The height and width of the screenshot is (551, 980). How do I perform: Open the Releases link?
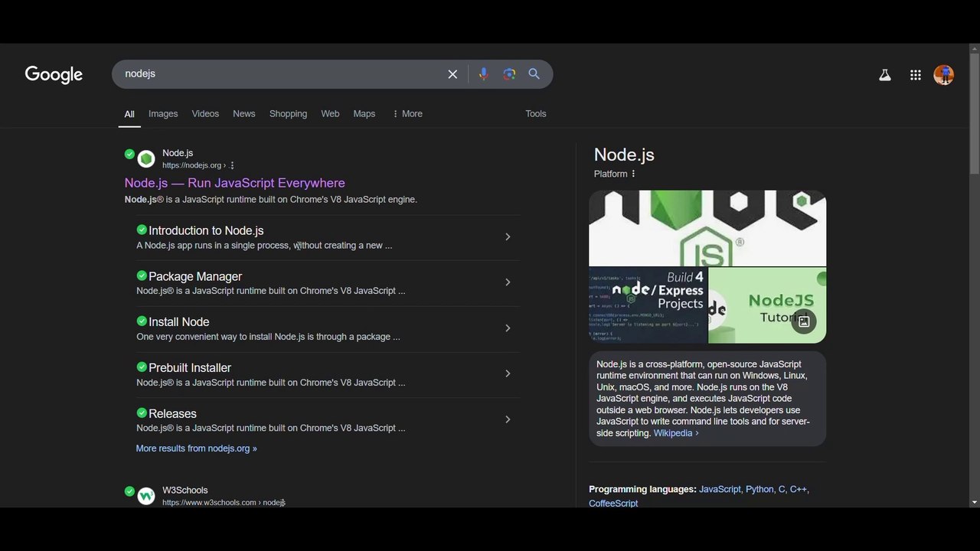(x=172, y=414)
